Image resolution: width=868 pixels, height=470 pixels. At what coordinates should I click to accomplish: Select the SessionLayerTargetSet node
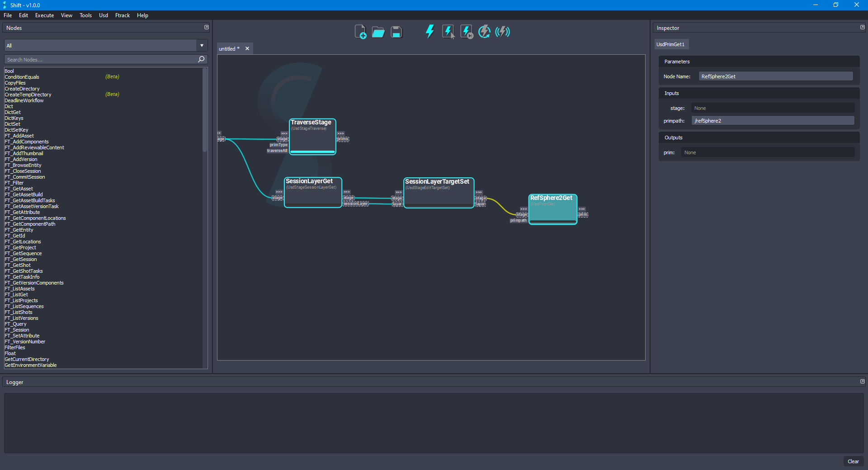(438, 192)
